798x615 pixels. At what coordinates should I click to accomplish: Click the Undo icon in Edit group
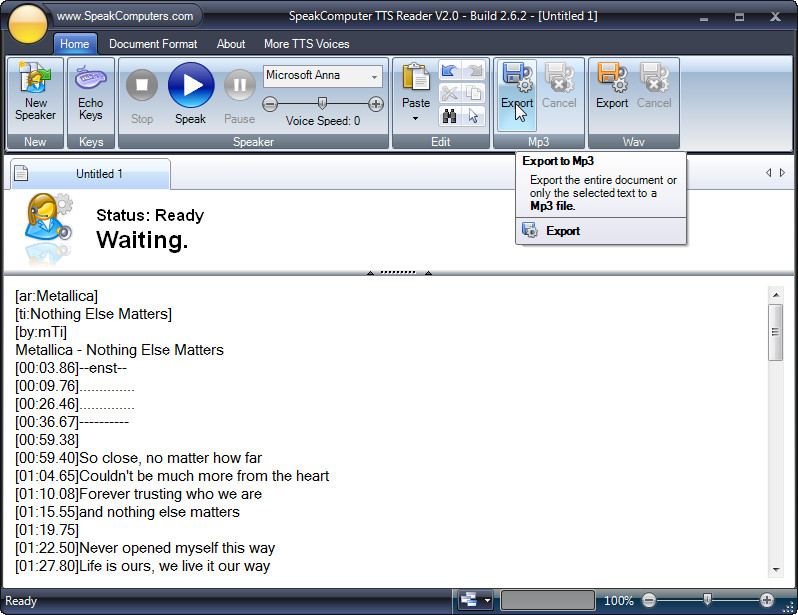449,70
